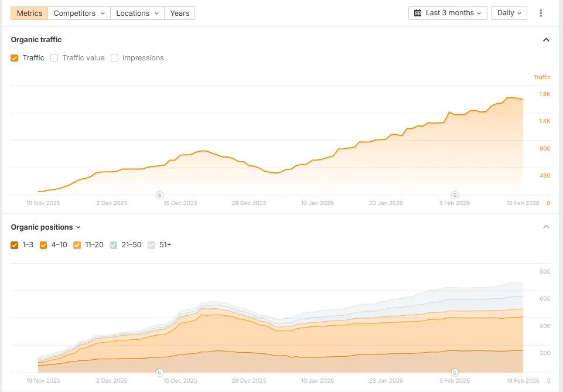The height and width of the screenshot is (392, 563).
Task: Click the Google update marker near 15 Dec 2025
Action: (159, 195)
